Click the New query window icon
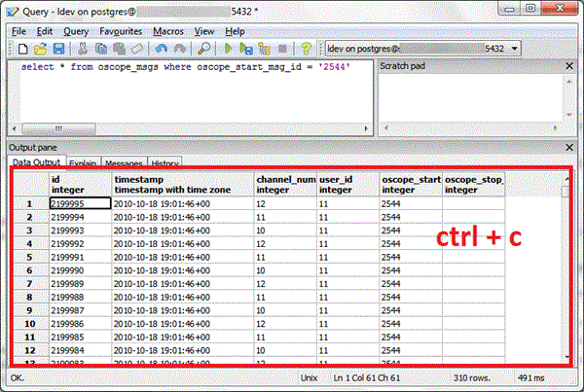This screenshot has height=392, width=584. pos(22,48)
